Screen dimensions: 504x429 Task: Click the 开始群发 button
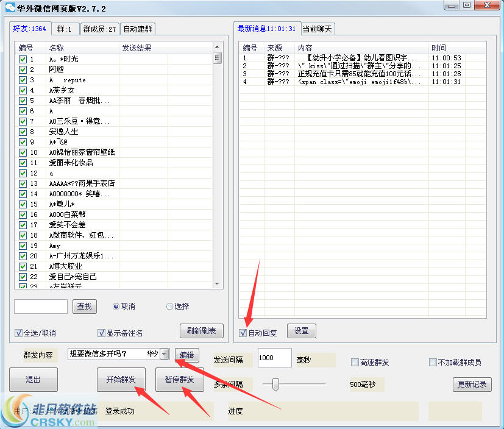(x=121, y=380)
